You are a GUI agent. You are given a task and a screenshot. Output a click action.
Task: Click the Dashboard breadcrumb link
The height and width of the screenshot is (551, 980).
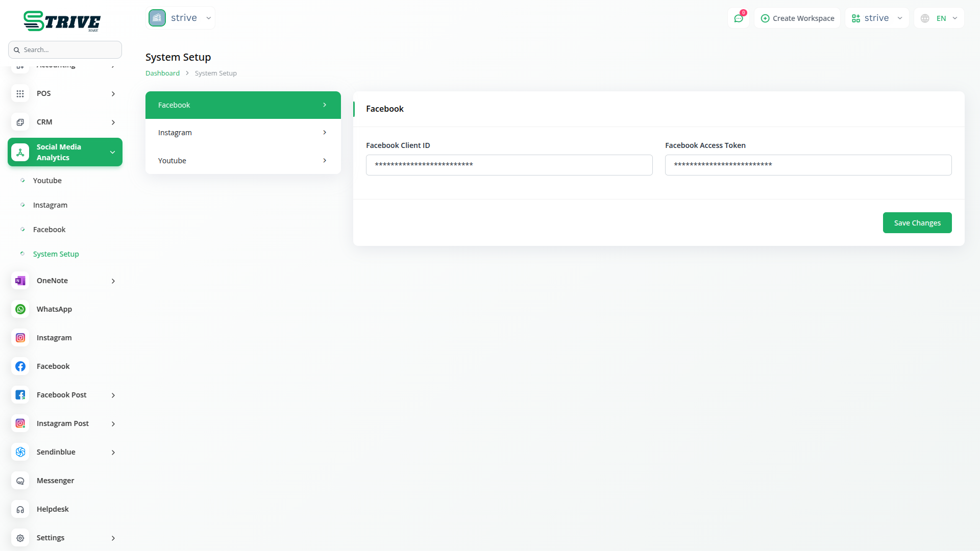click(x=162, y=73)
